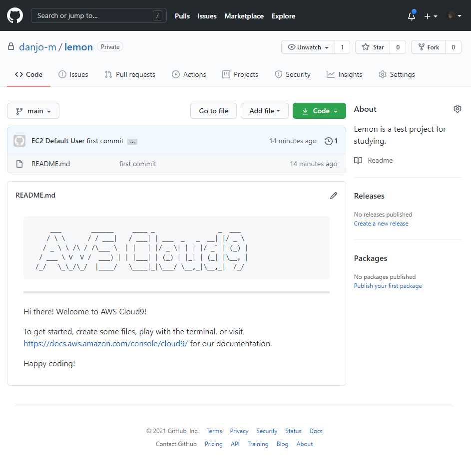Click the 14 minutes ago commit timestamp

point(293,141)
